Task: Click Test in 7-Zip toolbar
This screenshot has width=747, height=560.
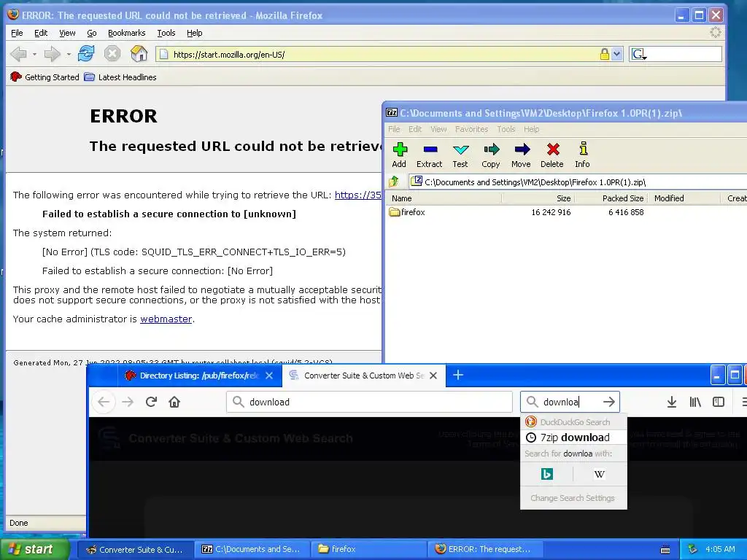Action: 460,155
